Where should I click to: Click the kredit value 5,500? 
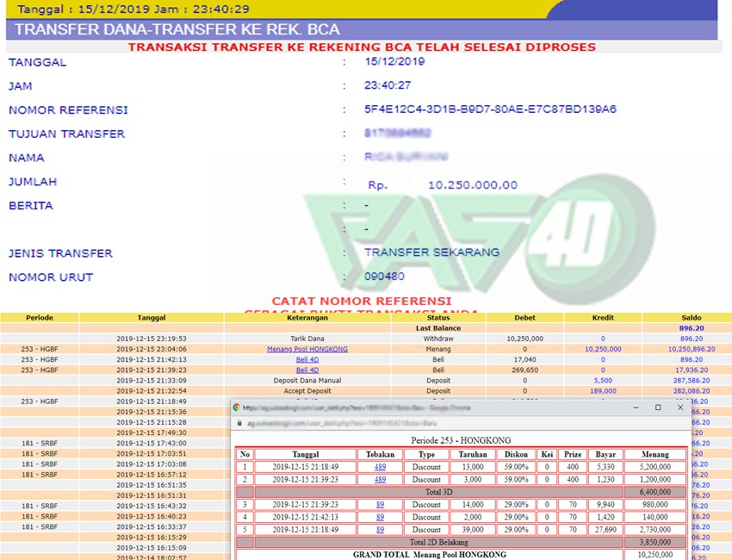[x=603, y=381]
